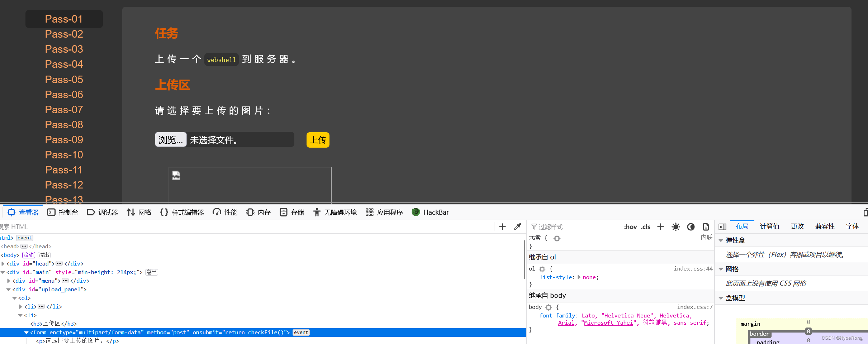
Task: Collapse the div id="main" node
Action: pos(3,272)
